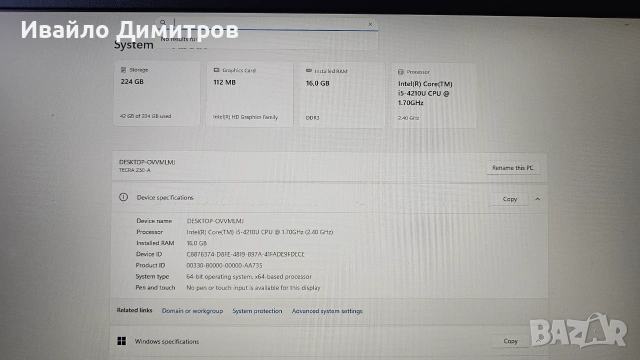Open Advanced system settings link
This screenshot has width=640, height=360.
327,311
